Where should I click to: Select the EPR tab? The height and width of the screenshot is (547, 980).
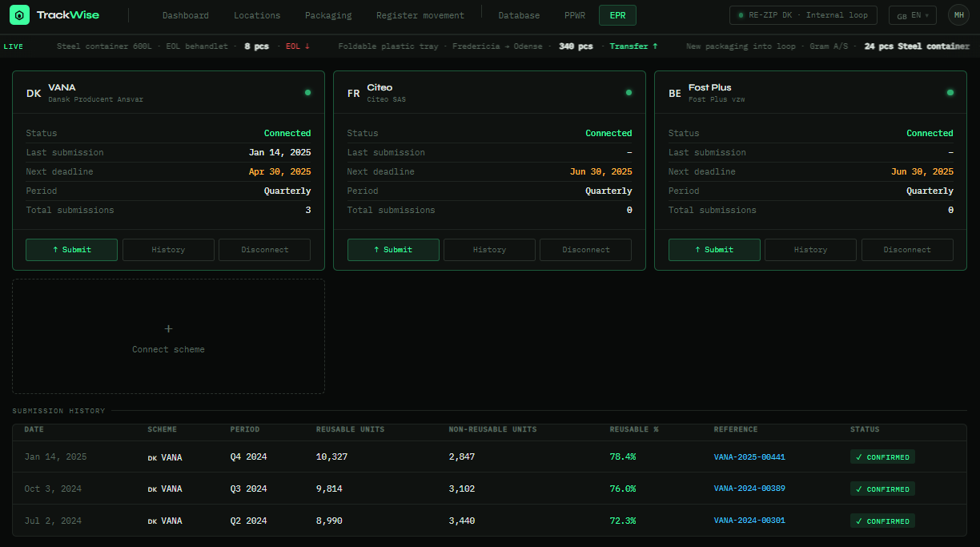(617, 14)
